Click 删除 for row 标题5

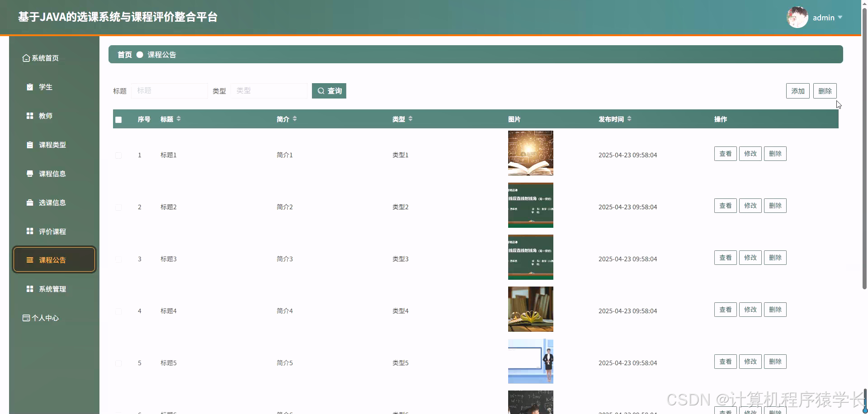coord(775,362)
